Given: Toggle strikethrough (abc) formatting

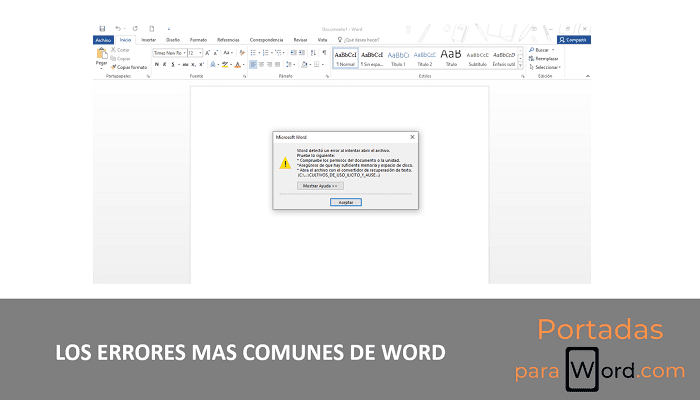Looking at the screenshot, I should 185,65.
